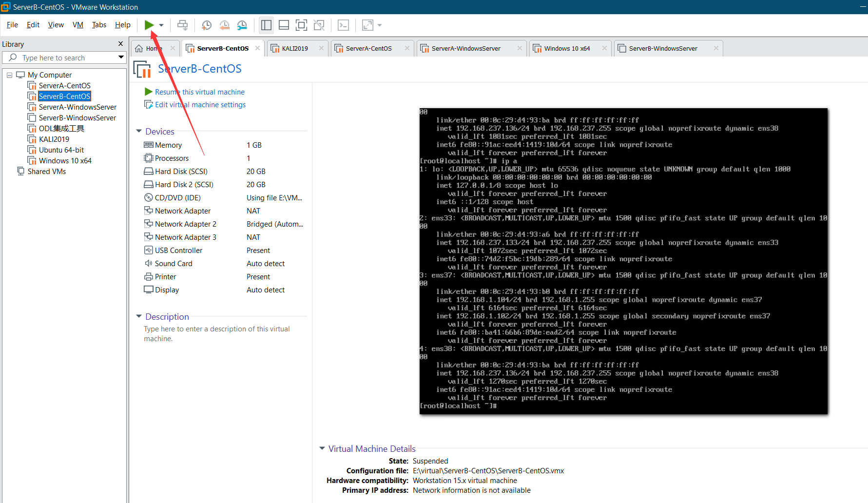The width and height of the screenshot is (868, 503).
Task: Close the Library panel
Action: coord(120,44)
